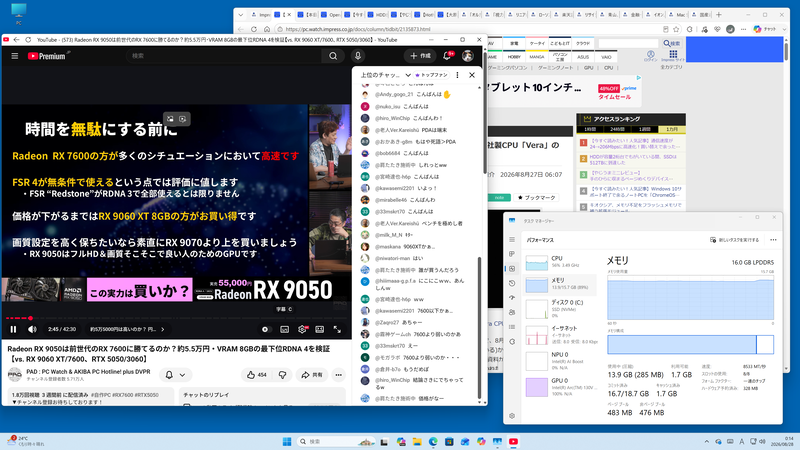
Task: Reload the YouTube app window
Action: tap(28, 40)
